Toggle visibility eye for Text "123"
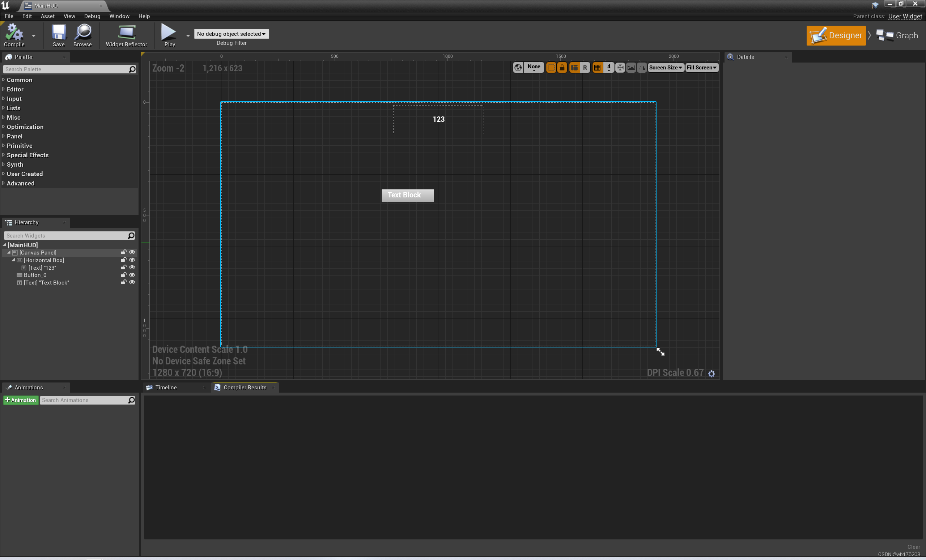Viewport: 926px width, 560px height. click(x=132, y=268)
